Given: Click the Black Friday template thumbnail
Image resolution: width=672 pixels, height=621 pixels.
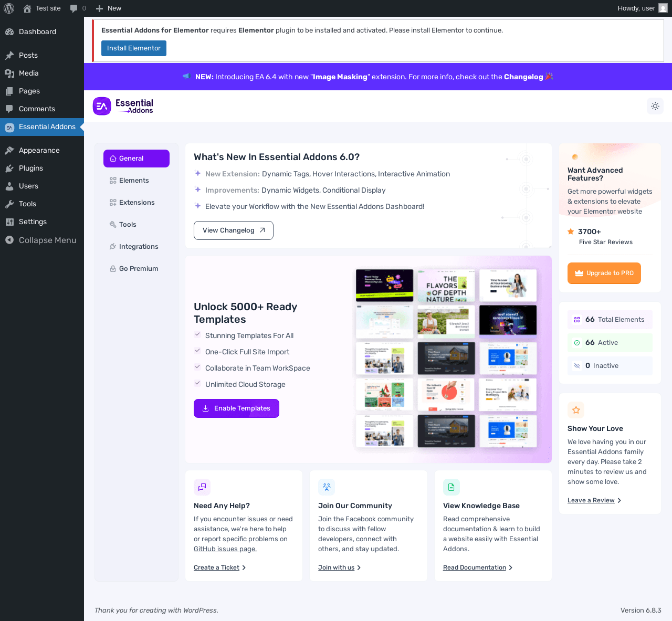Looking at the screenshot, I should [x=384, y=285].
